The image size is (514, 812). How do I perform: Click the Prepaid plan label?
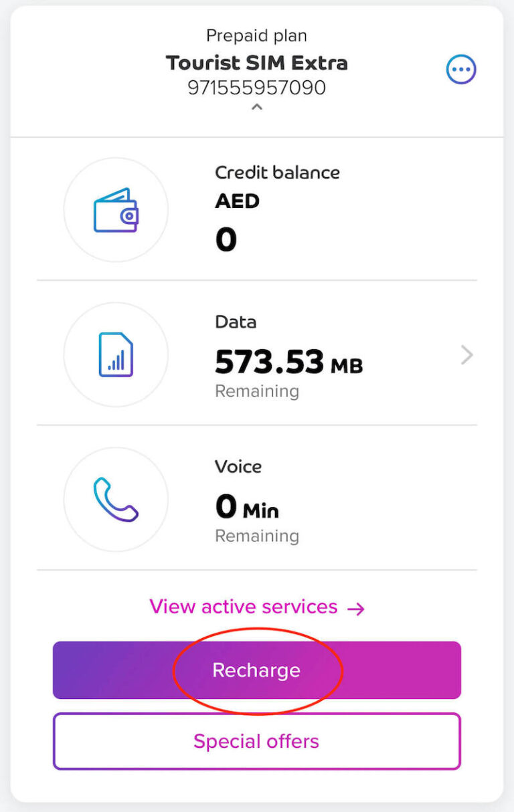click(256, 35)
